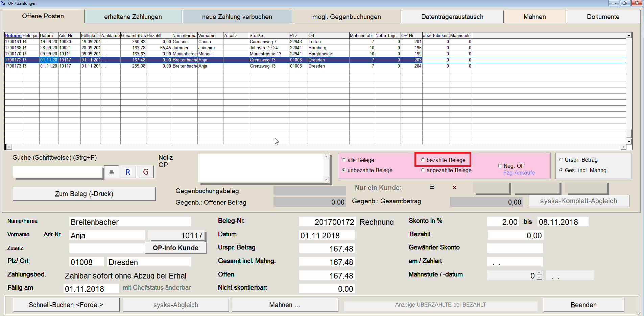Open mögl. Gegenbuchungen tab
644x316 pixels.
tap(347, 17)
